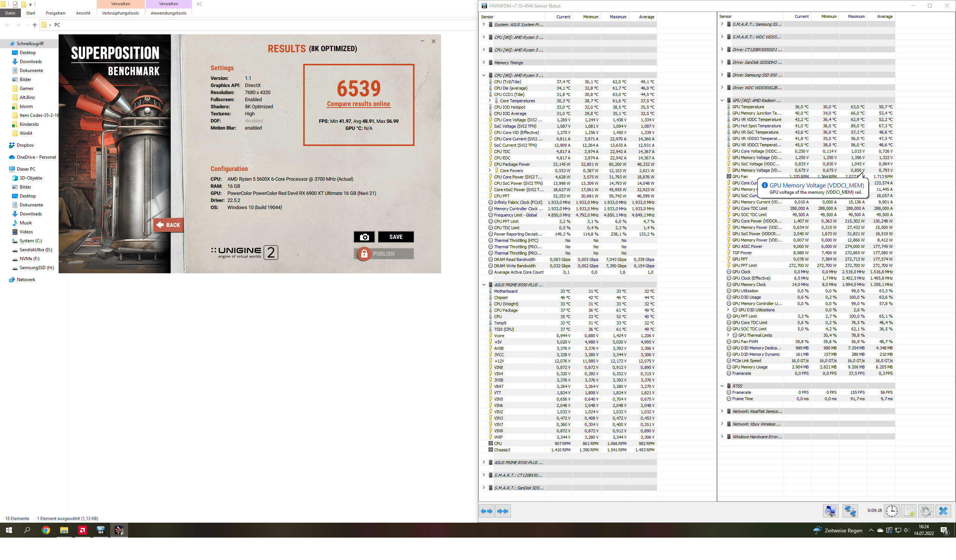This screenshot has width=956, height=560.
Task: Open HWiNFO remote network computers icon
Action: 850,511
